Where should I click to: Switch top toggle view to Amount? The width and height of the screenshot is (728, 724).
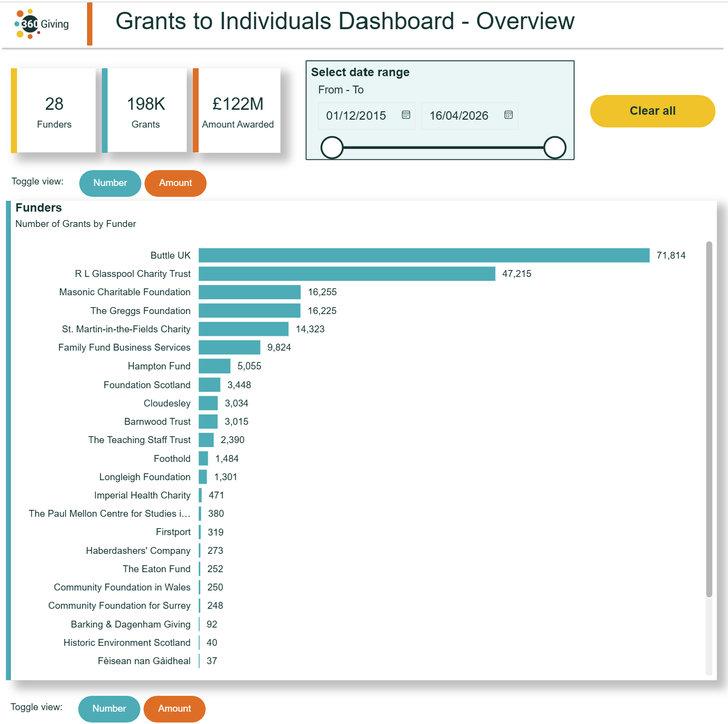click(176, 183)
